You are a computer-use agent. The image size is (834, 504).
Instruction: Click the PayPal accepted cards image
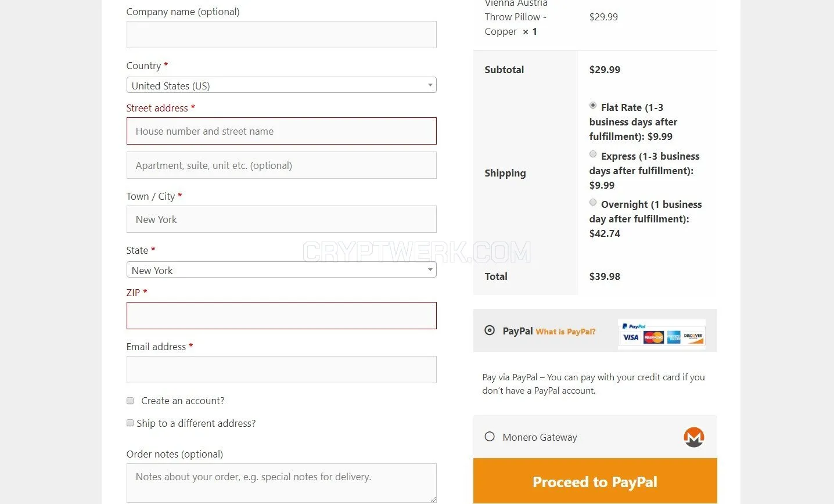pos(662,333)
